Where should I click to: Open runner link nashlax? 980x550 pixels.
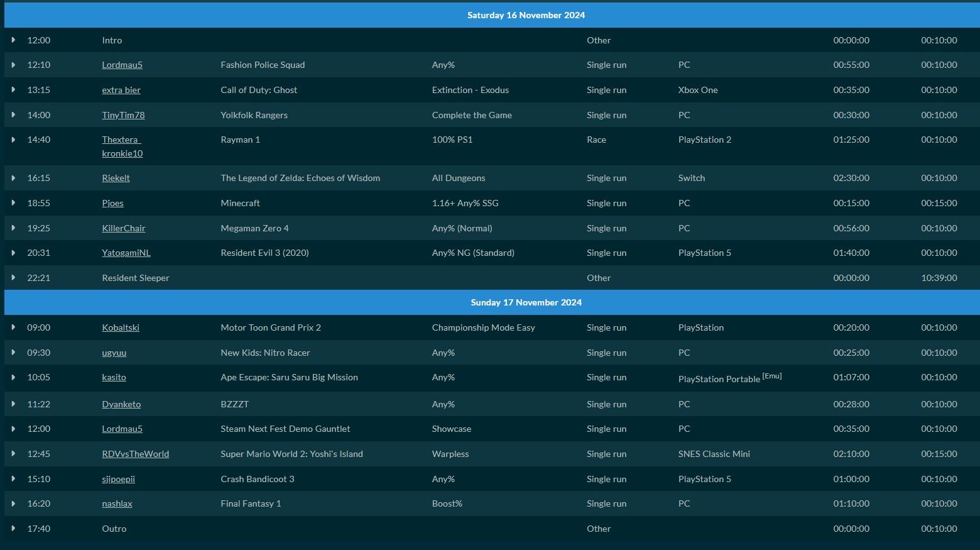[117, 503]
